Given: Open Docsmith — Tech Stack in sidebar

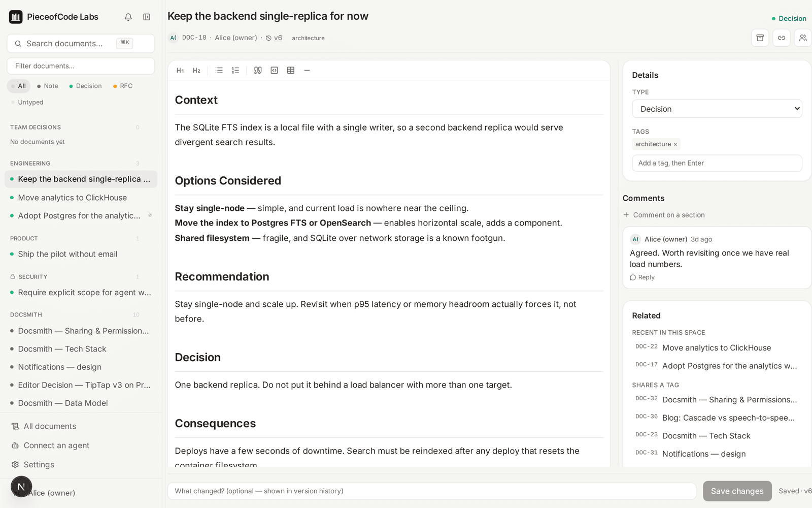Looking at the screenshot, I should click(x=81, y=349).
